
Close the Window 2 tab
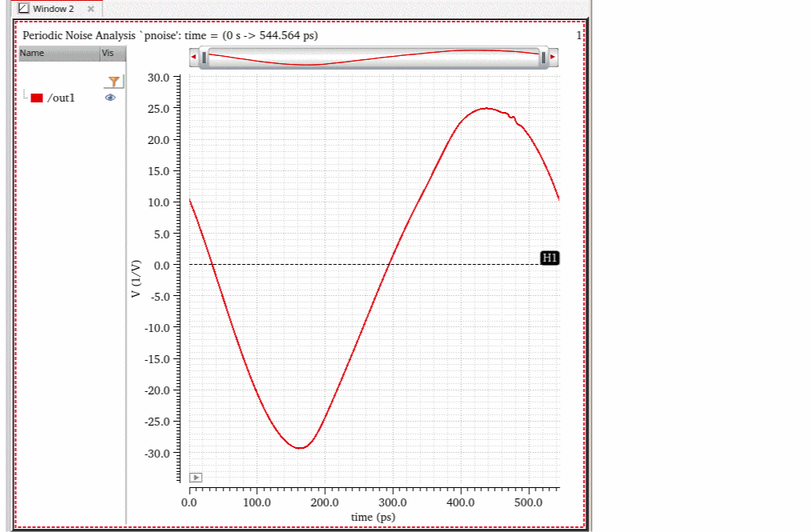coord(90,9)
